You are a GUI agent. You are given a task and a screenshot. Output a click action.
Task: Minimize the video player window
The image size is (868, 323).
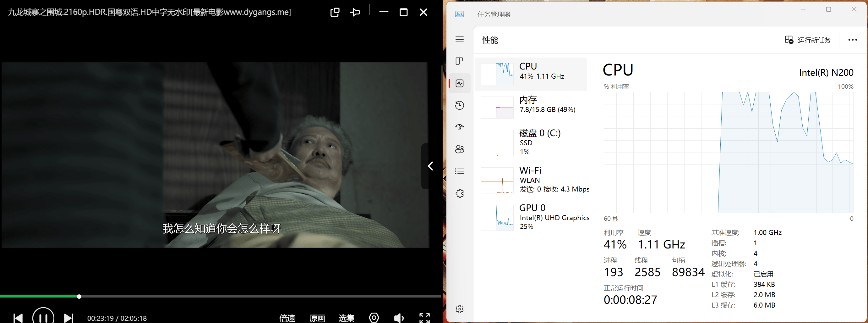[384, 12]
